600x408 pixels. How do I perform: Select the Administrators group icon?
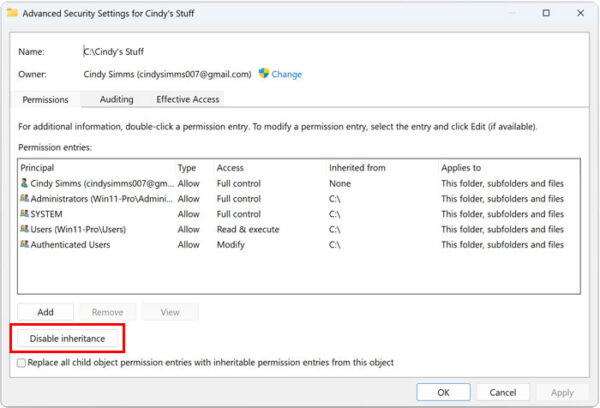(24, 198)
